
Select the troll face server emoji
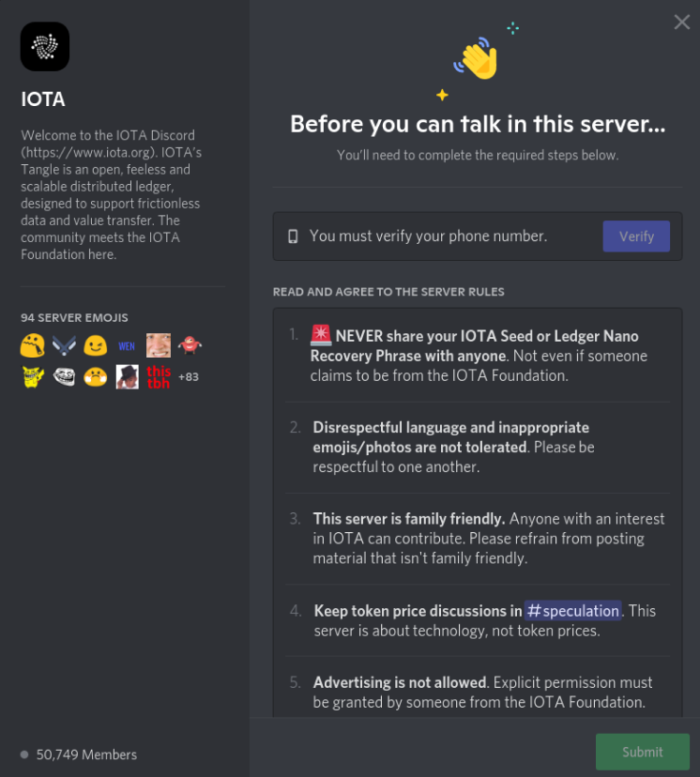[64, 376]
